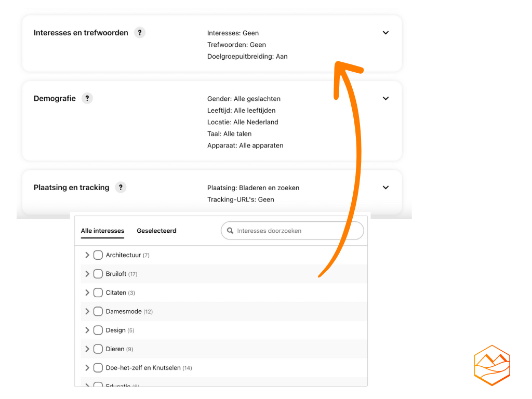Click the Design (5) label
The image size is (532, 399).
click(120, 330)
